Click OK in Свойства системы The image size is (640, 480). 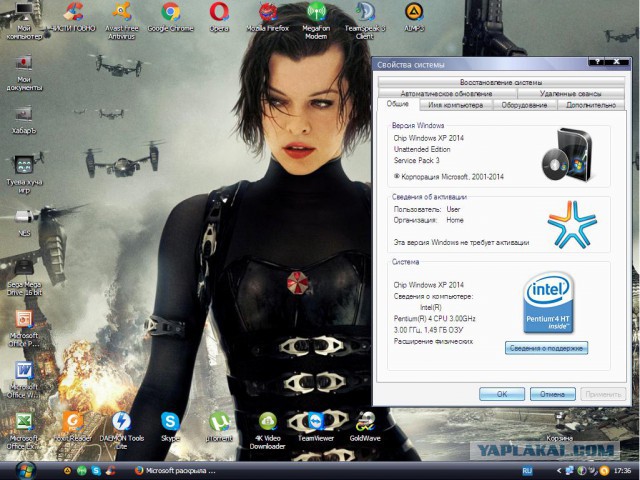pos(502,394)
